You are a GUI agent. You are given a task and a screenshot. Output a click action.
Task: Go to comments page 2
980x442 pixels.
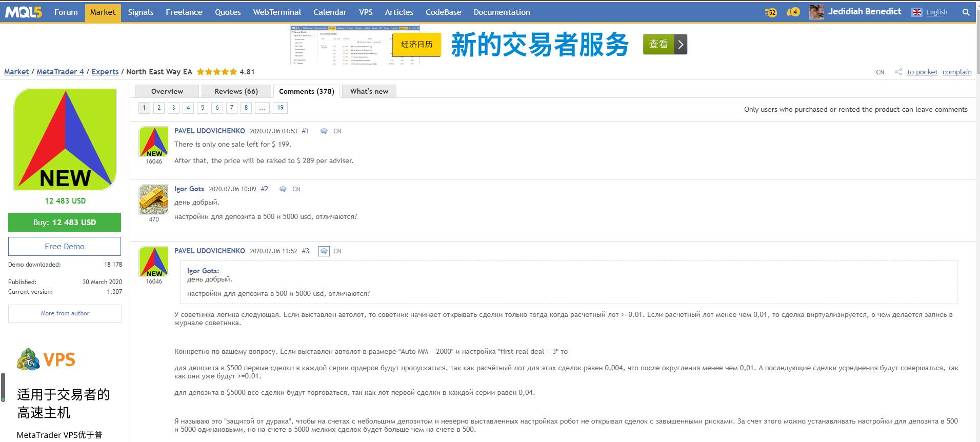click(x=159, y=108)
